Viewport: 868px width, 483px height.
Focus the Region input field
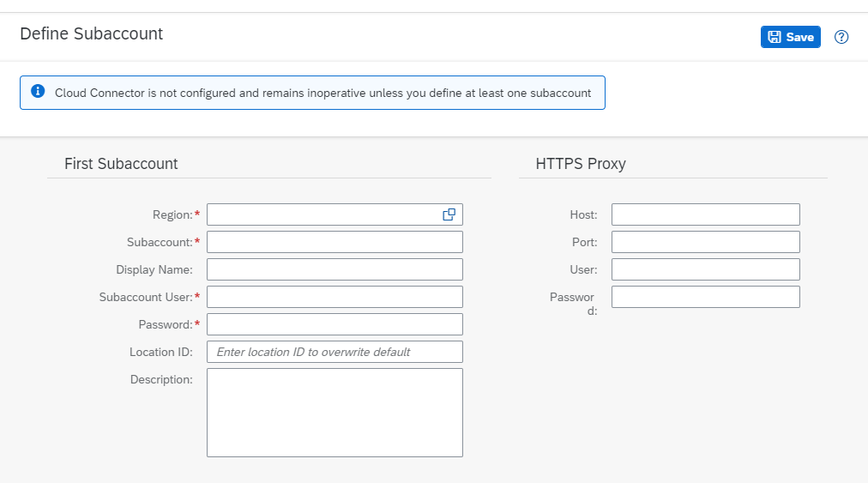(335, 214)
